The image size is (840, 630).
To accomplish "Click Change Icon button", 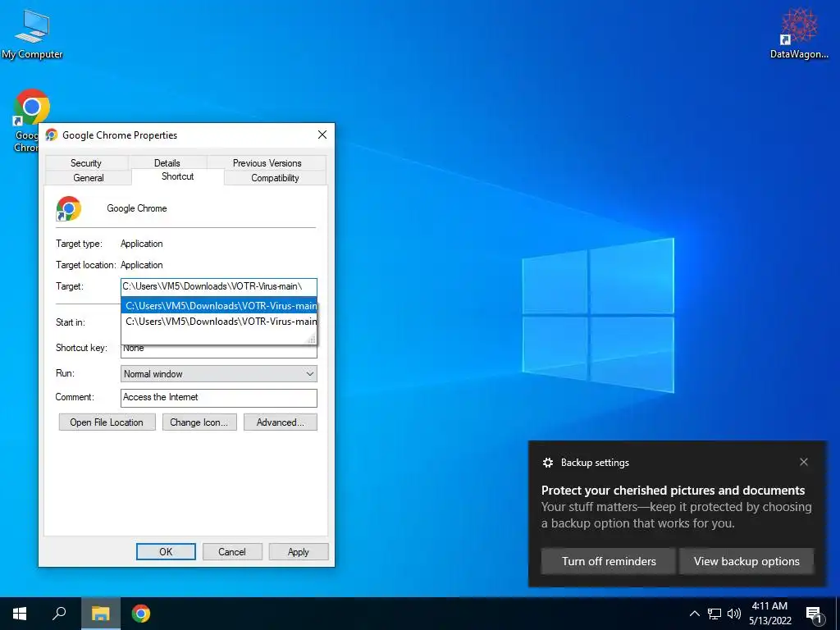I will 199,422.
